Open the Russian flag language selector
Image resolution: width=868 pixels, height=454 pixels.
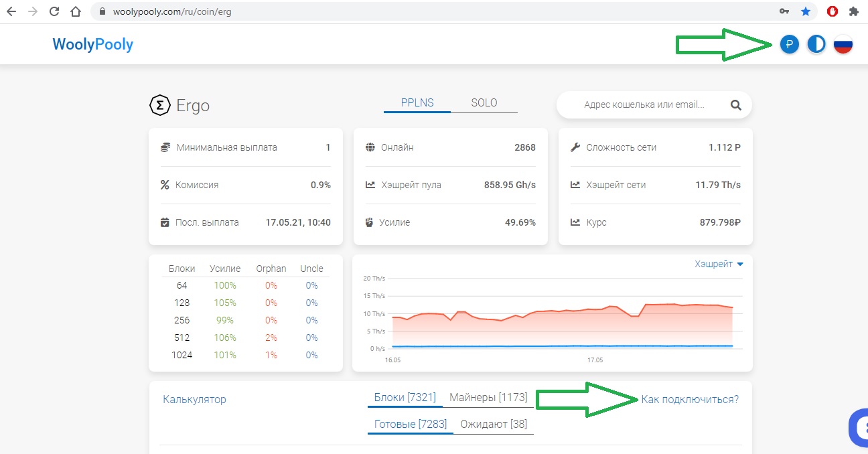[x=843, y=45]
